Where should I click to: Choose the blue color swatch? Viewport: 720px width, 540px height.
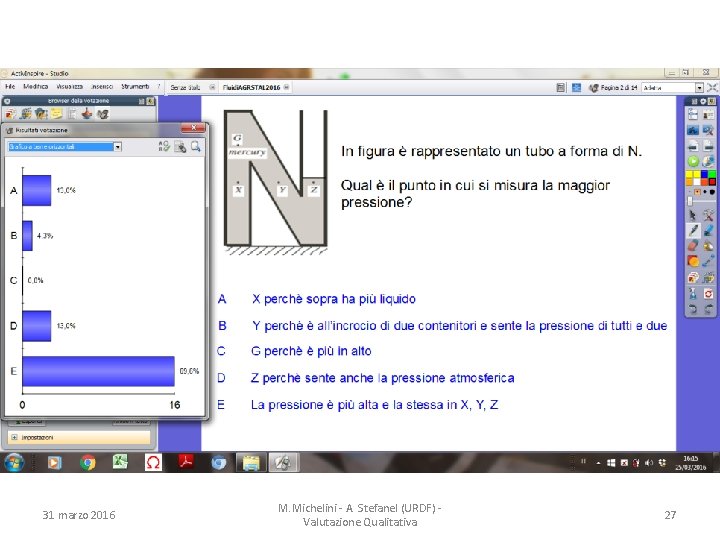[x=704, y=174]
